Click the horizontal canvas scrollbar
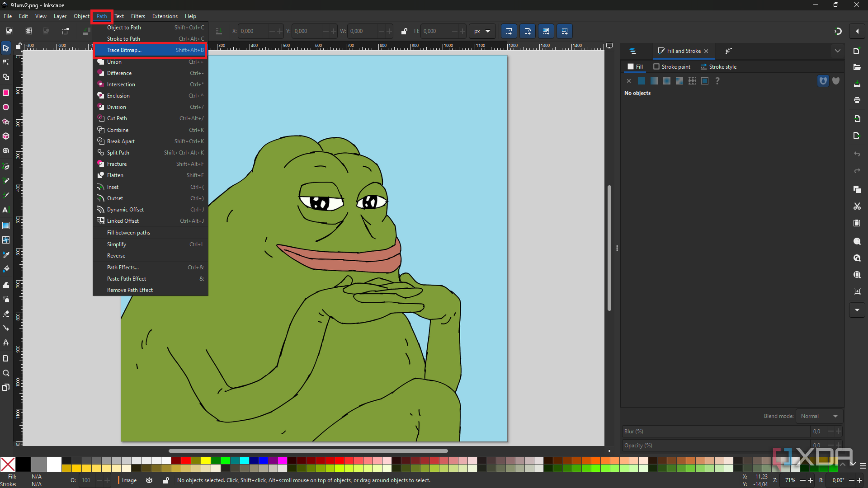The height and width of the screenshot is (488, 868). point(308,450)
